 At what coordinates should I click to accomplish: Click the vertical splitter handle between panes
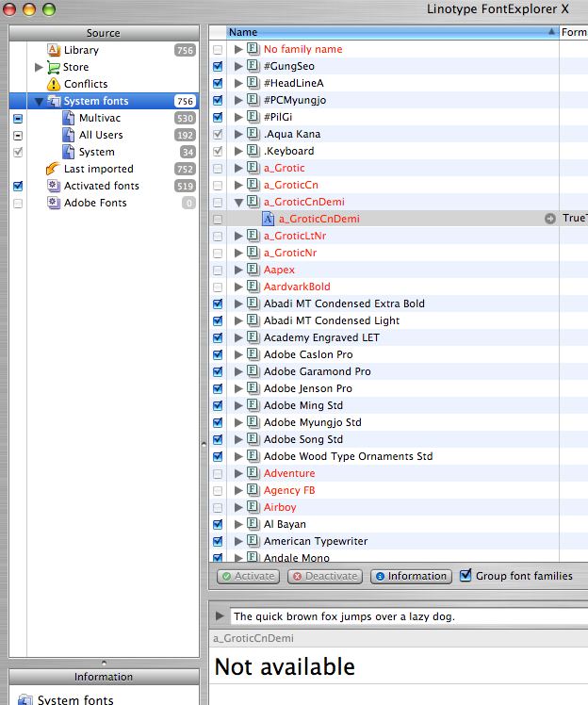(x=204, y=444)
